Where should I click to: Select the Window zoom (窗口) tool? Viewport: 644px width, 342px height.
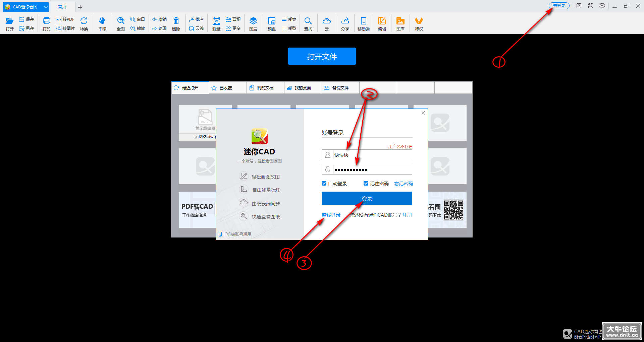(138, 19)
